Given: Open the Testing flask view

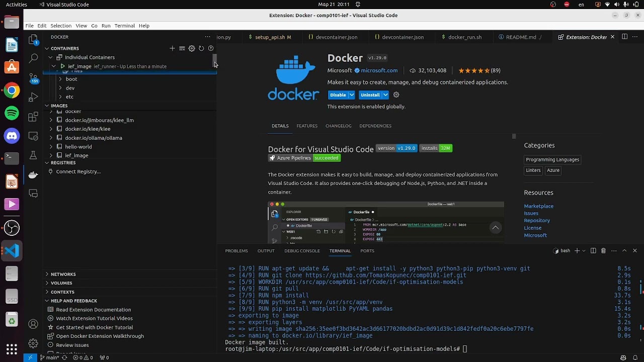Looking at the screenshot, I should [x=33, y=155].
